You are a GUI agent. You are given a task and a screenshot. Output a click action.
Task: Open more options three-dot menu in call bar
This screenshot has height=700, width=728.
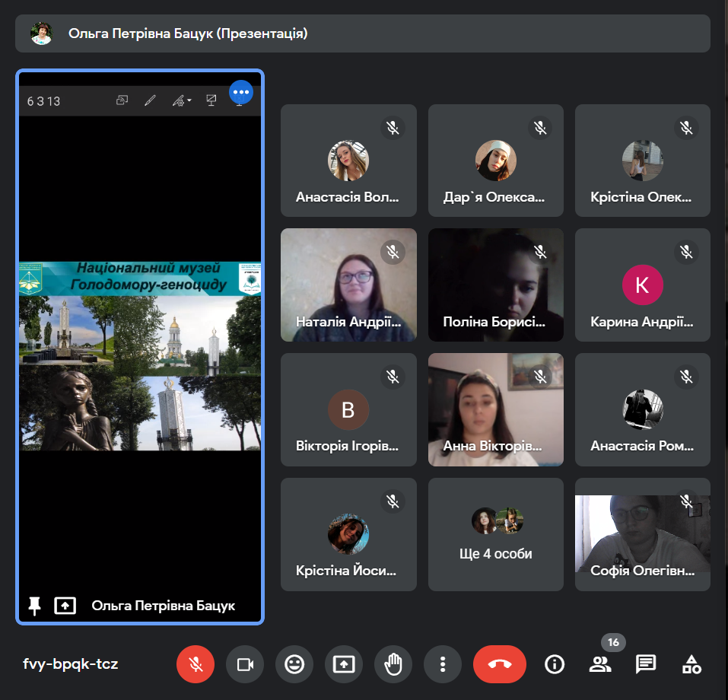click(442, 664)
